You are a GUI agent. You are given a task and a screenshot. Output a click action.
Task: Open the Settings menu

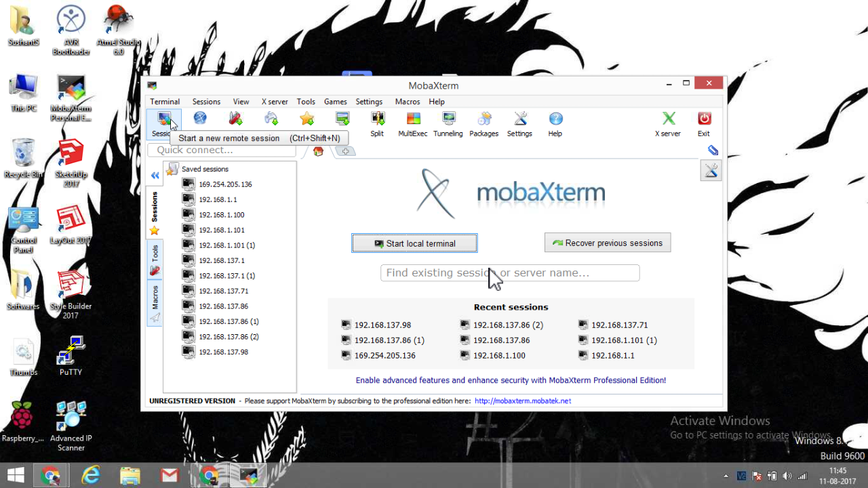point(369,102)
